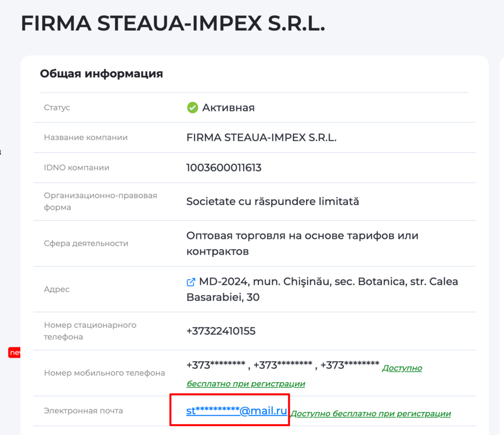504x435 pixels.
Task: Click the first masked mobile number
Action: click(216, 366)
